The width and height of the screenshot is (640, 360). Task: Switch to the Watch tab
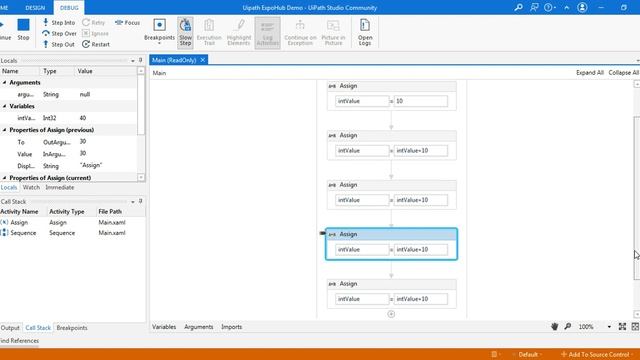[31, 187]
